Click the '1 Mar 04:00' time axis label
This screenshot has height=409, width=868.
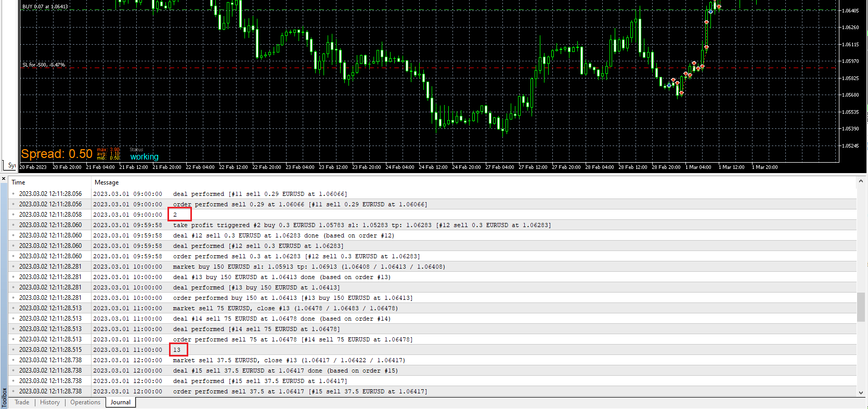(698, 167)
